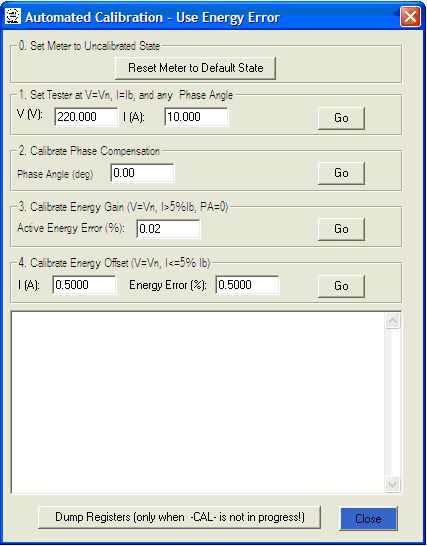The image size is (427, 546).
Task: Click the Active Energy Error (%) field
Action: [x=169, y=229]
